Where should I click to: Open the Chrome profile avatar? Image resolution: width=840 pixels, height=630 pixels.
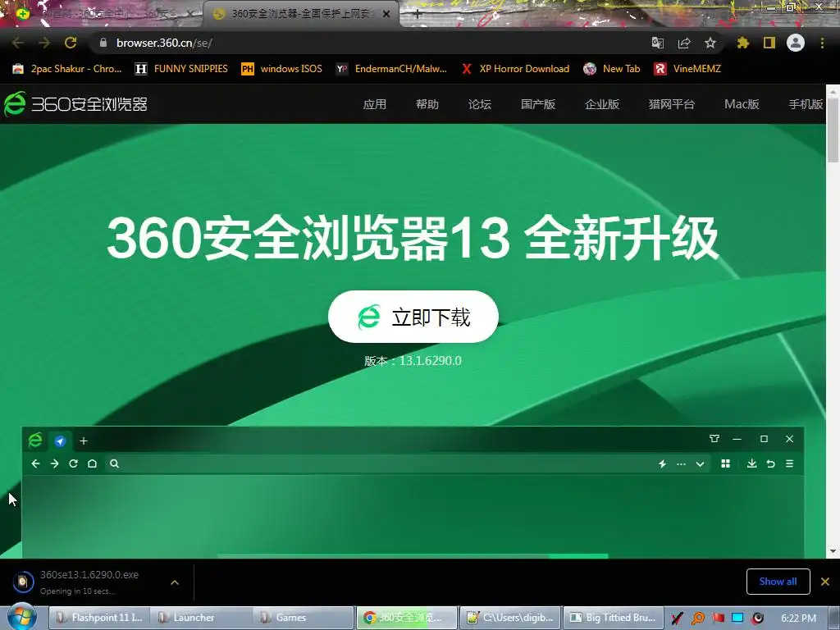(x=796, y=43)
